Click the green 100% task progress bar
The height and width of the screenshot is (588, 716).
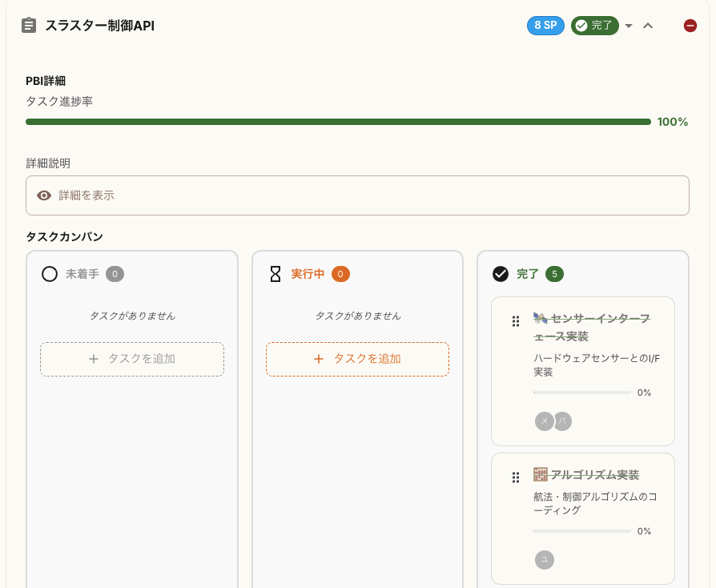[336, 122]
